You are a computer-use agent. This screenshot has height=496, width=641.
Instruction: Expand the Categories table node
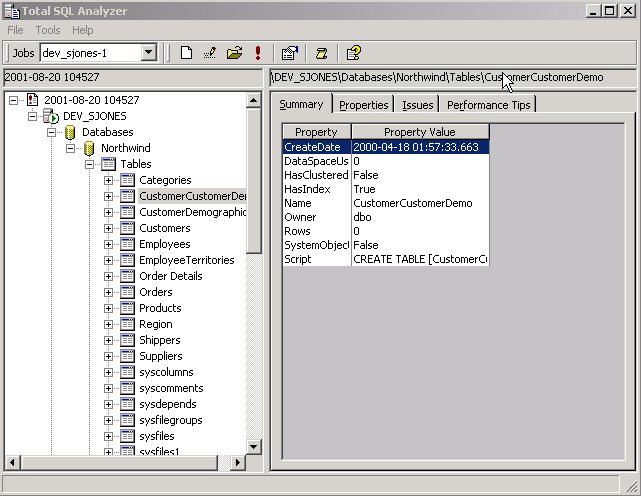109,180
